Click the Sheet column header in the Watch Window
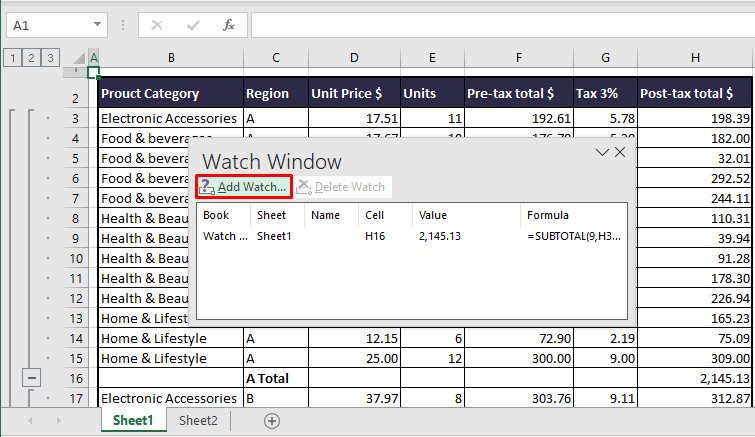Viewport: 755px width, 437px height. pos(277,215)
